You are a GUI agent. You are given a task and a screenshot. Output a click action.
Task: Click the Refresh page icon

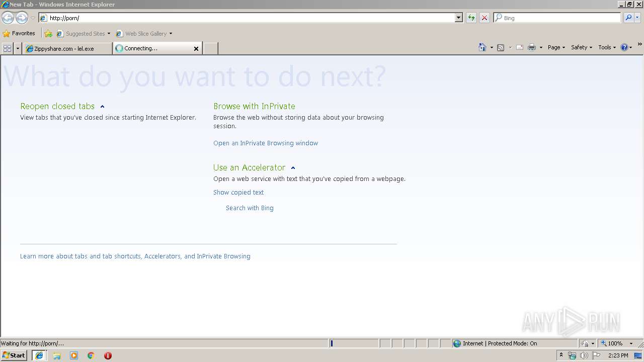tap(471, 18)
